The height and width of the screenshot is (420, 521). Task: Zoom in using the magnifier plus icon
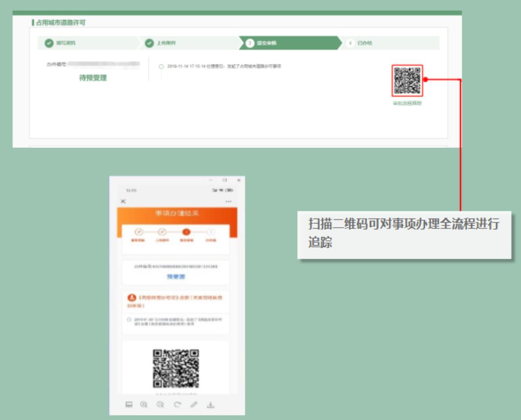click(144, 404)
